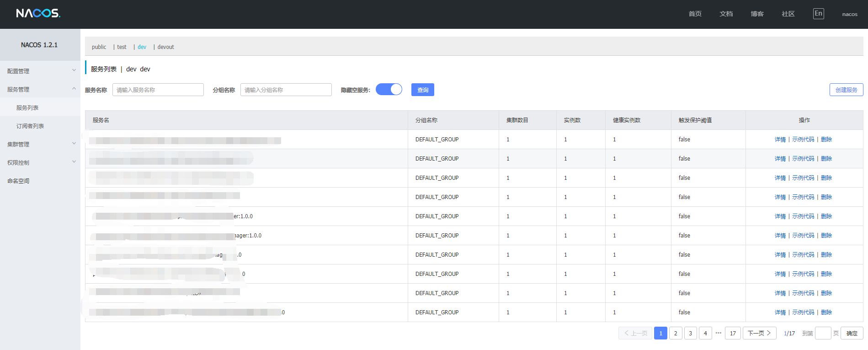Click the 创建服务 button

tap(846, 90)
